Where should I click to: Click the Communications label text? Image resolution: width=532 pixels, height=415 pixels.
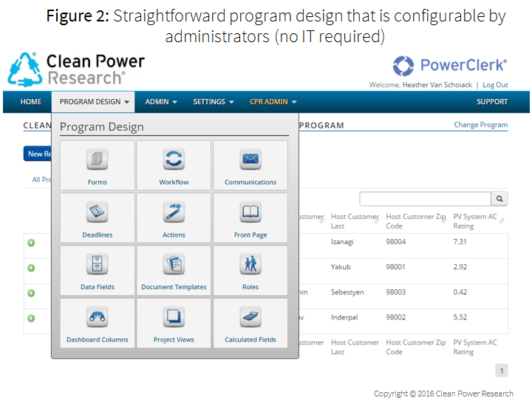(250, 183)
